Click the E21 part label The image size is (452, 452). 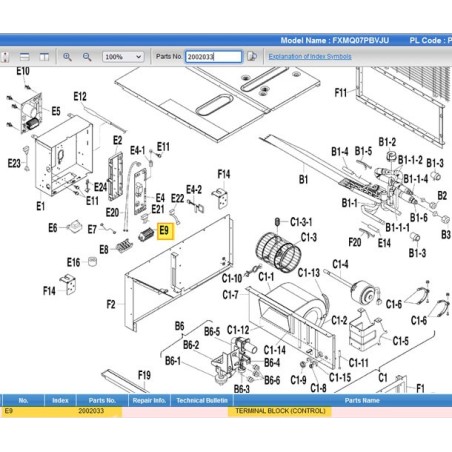pos(158,209)
